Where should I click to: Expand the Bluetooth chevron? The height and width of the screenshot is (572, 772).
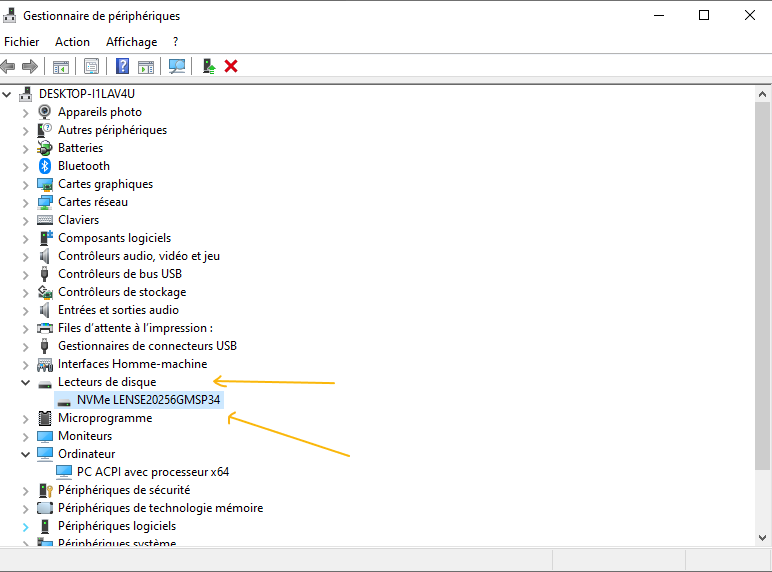[26, 167]
